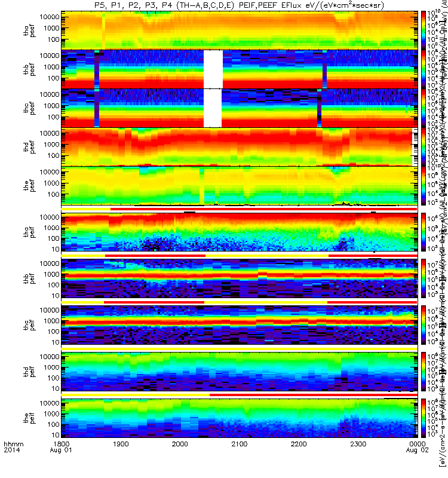This screenshot has width=448, height=478.
Task: Click the 1000 tick label on thd peif panel
Action: (x=51, y=367)
